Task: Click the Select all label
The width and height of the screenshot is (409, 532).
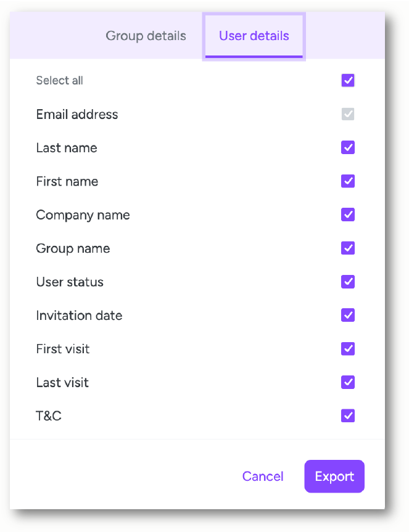Action: pyautogui.click(x=59, y=81)
